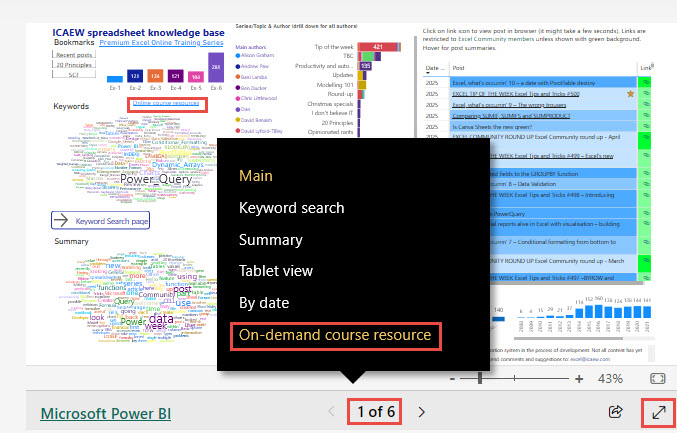Click the fit to page icon
677x433 pixels.
[x=658, y=379]
